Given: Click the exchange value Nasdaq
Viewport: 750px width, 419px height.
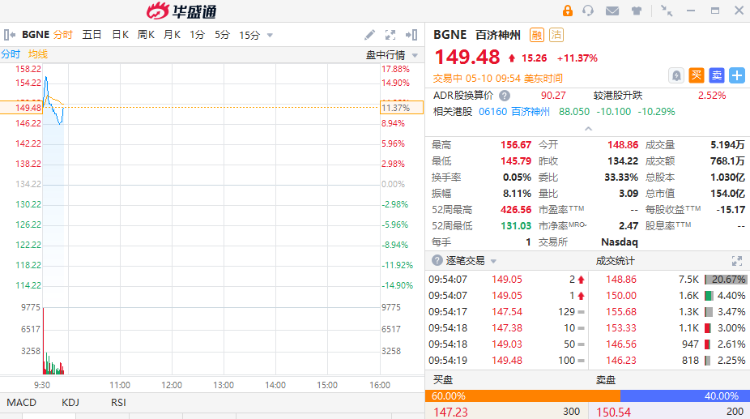Looking at the screenshot, I should tap(619, 242).
